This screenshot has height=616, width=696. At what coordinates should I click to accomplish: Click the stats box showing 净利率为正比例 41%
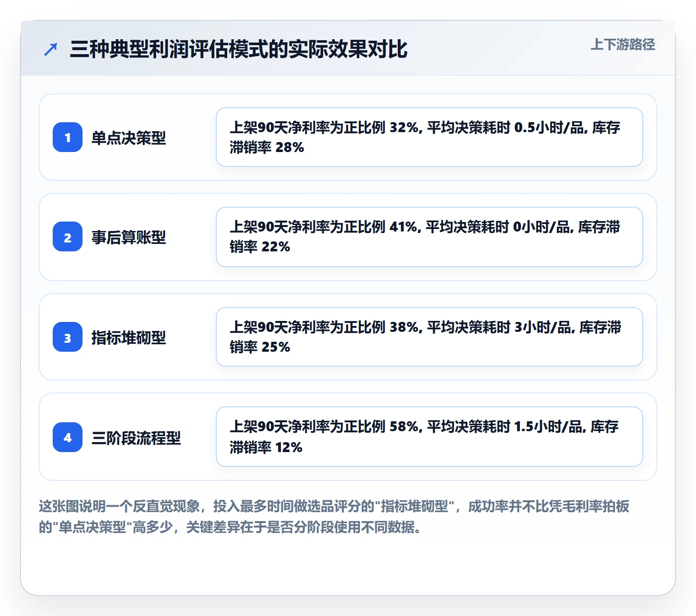pos(430,237)
